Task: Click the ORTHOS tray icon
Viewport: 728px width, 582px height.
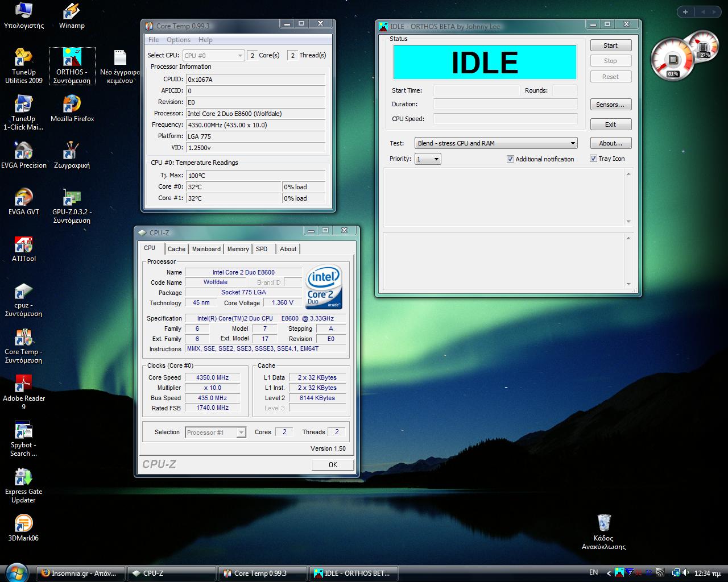Action: [x=619, y=573]
